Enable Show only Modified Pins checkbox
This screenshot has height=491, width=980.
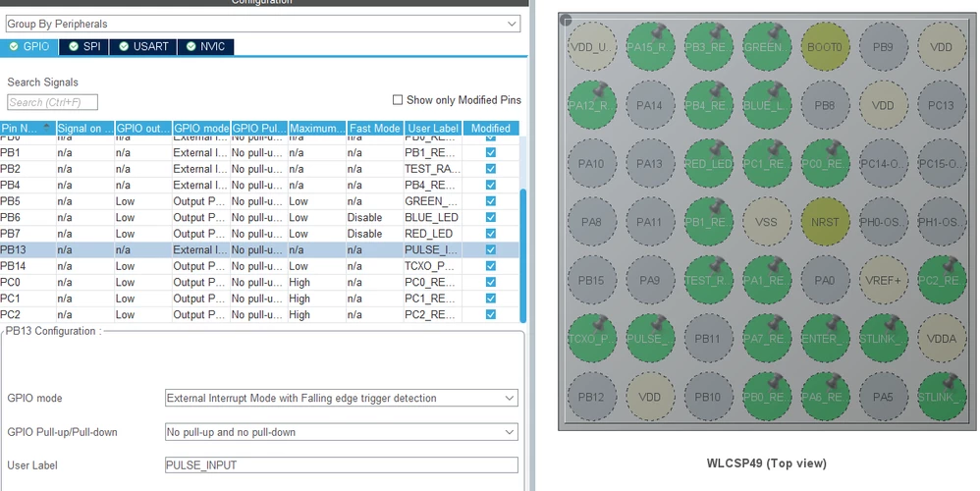(398, 100)
